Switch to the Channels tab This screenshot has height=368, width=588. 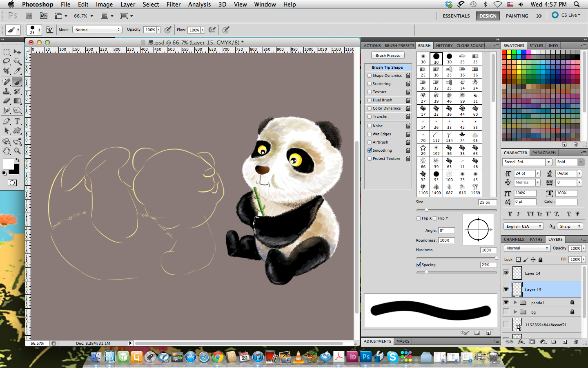coord(514,239)
